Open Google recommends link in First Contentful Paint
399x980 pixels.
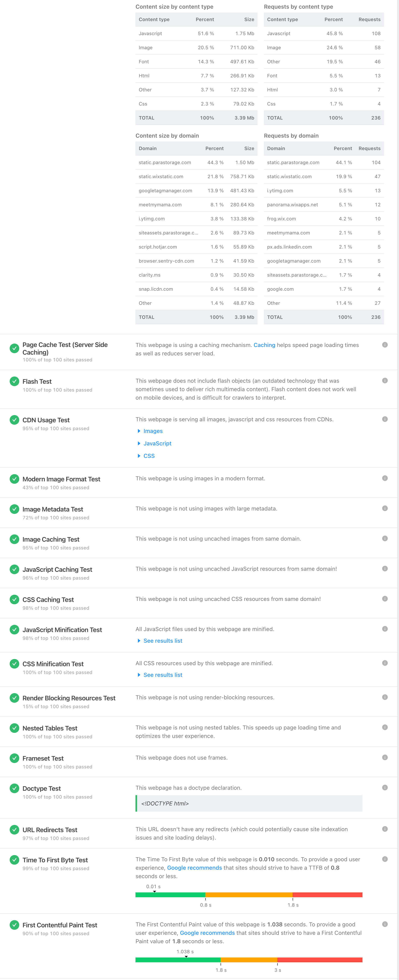pos(207,933)
